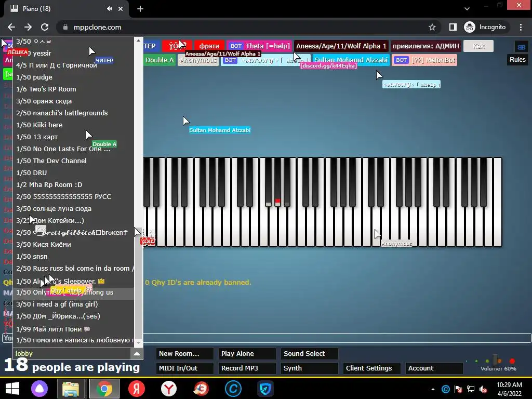Select the 3/50 Кися Киёми room
The image size is (532, 399).
73,244
